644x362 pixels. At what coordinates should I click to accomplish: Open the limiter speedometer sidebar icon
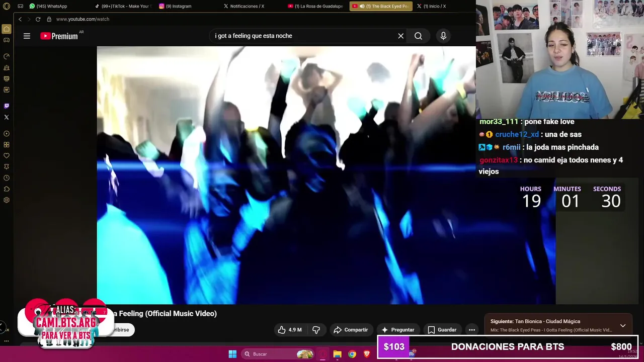pos(7,56)
